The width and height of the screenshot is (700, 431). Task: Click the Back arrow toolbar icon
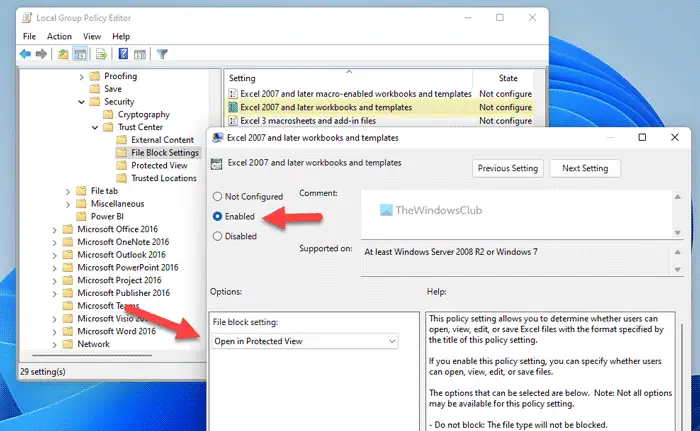click(x=25, y=54)
